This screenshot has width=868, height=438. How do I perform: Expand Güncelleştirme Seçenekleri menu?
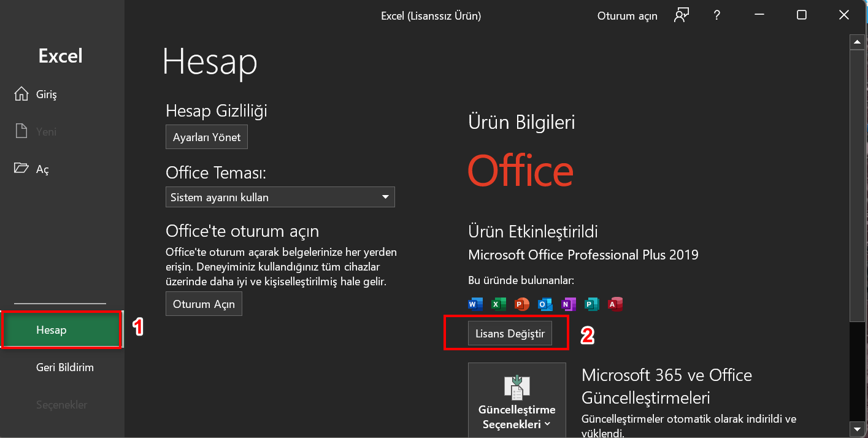[517, 399]
